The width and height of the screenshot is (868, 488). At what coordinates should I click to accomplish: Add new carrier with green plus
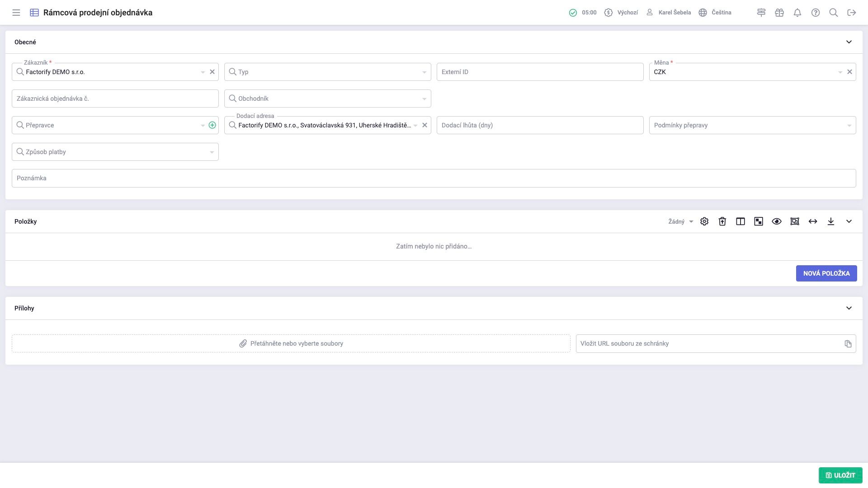point(212,125)
